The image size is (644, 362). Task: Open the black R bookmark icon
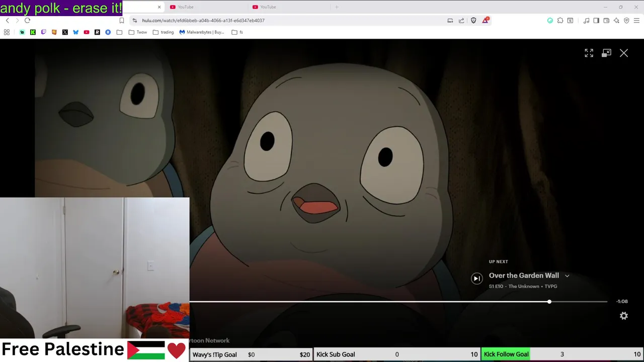(x=97, y=32)
